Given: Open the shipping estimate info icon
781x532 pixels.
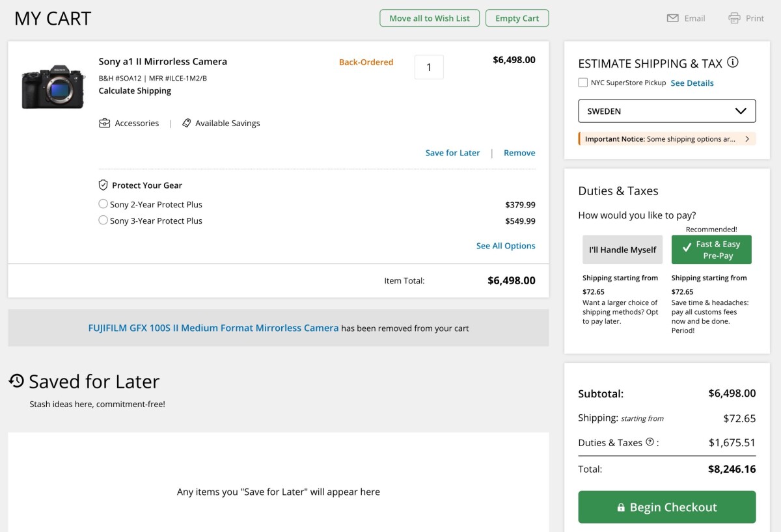Looking at the screenshot, I should tap(733, 62).
